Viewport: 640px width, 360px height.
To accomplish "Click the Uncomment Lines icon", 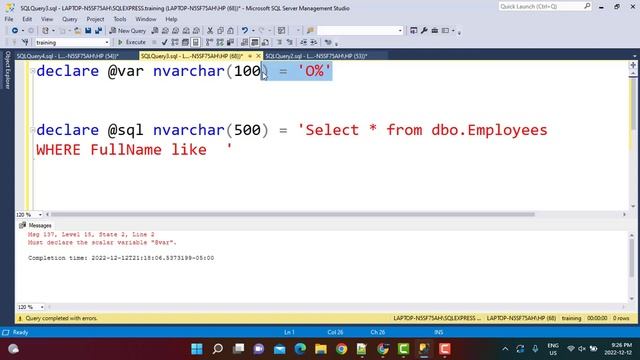I will 289,42.
